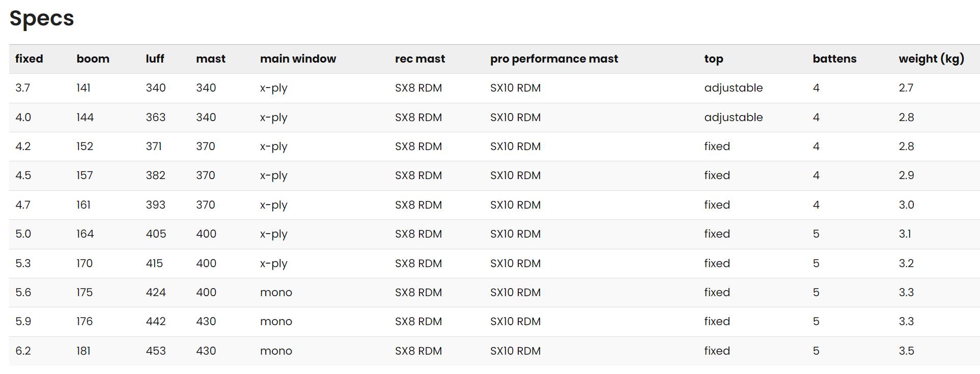Click the Specs heading
This screenshot has height=374, width=980.
point(42,19)
